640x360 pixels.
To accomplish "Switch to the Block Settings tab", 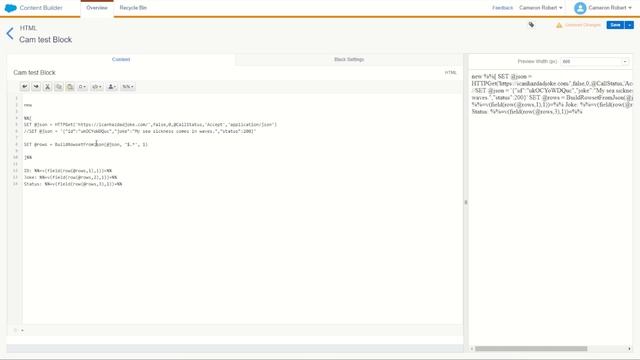I will 349,60.
